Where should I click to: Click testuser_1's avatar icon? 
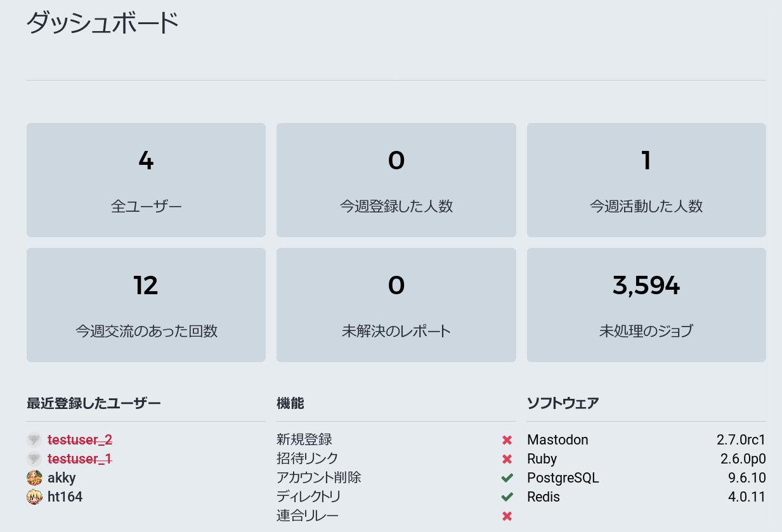coord(34,458)
